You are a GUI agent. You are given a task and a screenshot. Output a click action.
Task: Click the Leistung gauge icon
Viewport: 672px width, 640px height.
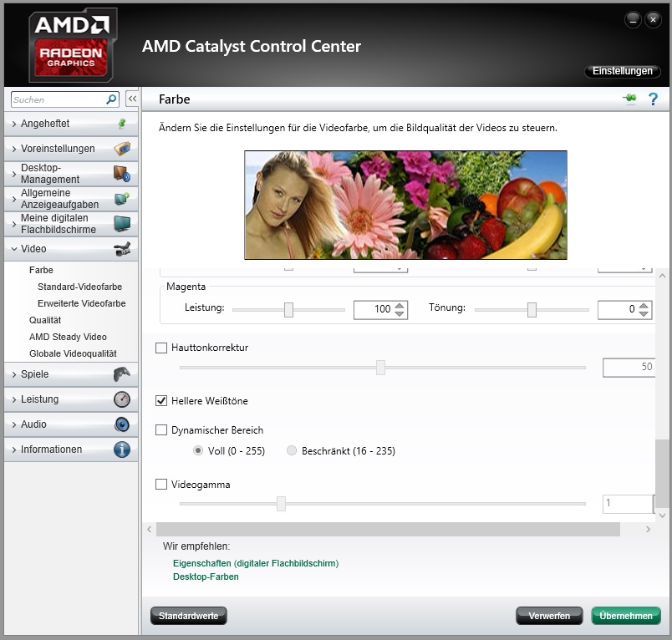(x=122, y=399)
